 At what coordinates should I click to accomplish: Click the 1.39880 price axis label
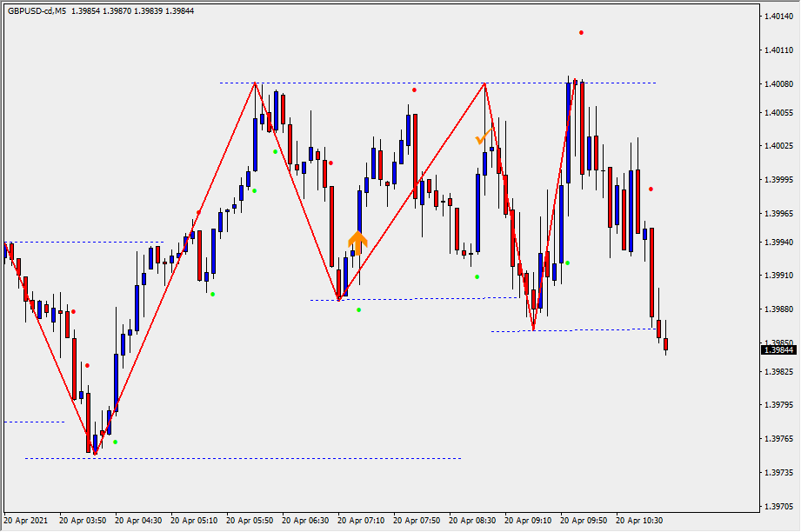coord(779,309)
